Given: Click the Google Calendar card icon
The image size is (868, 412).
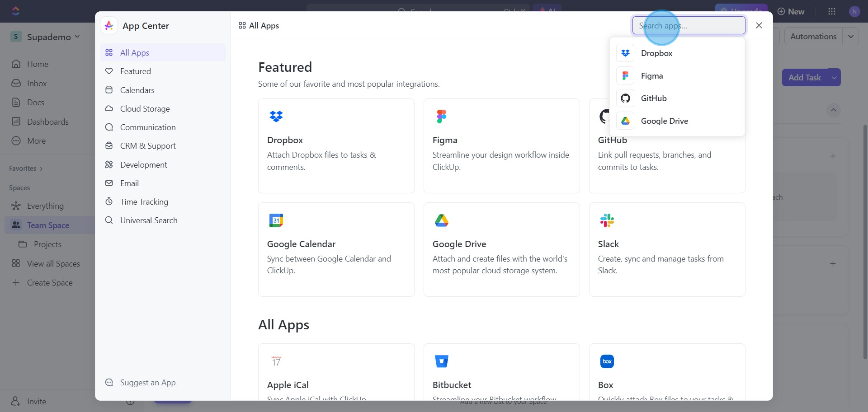Looking at the screenshot, I should (x=276, y=220).
